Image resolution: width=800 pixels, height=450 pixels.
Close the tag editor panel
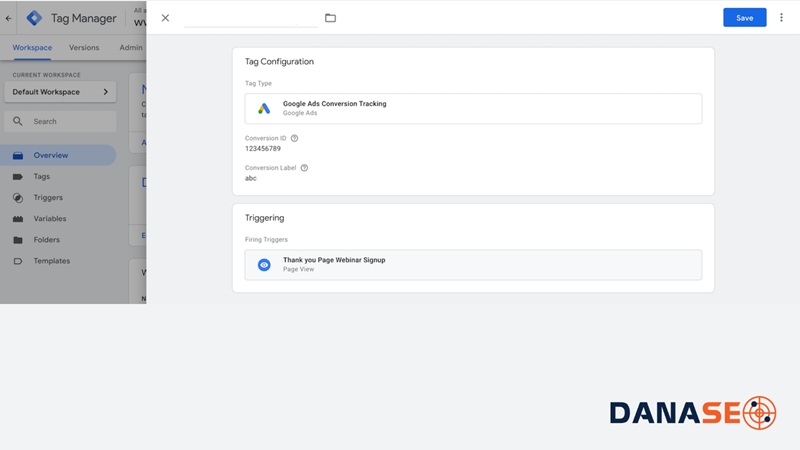(x=165, y=18)
